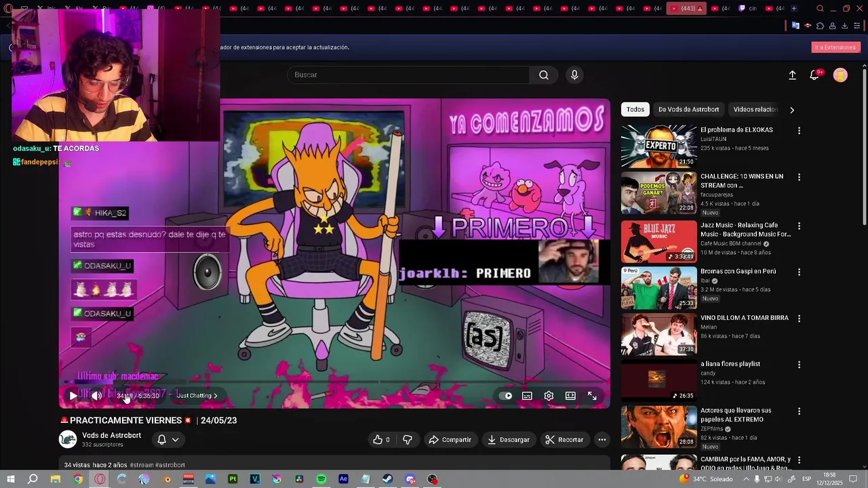Click the #stream hashtag link
The image size is (868, 488).
pos(141,465)
